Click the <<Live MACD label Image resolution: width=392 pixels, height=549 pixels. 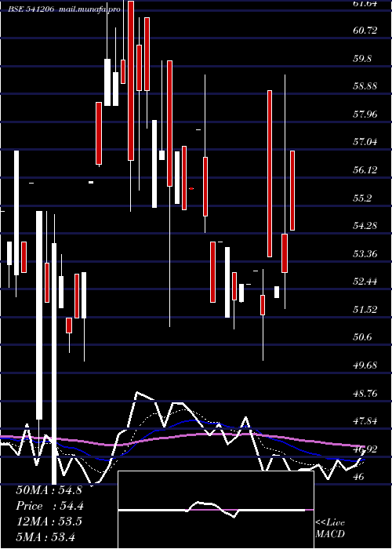pos(330,529)
